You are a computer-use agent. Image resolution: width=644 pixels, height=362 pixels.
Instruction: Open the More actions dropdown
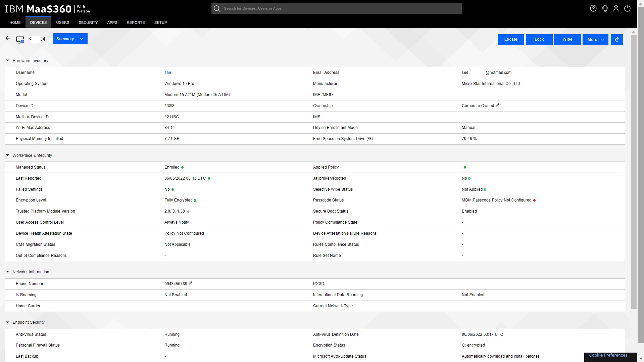click(x=595, y=40)
